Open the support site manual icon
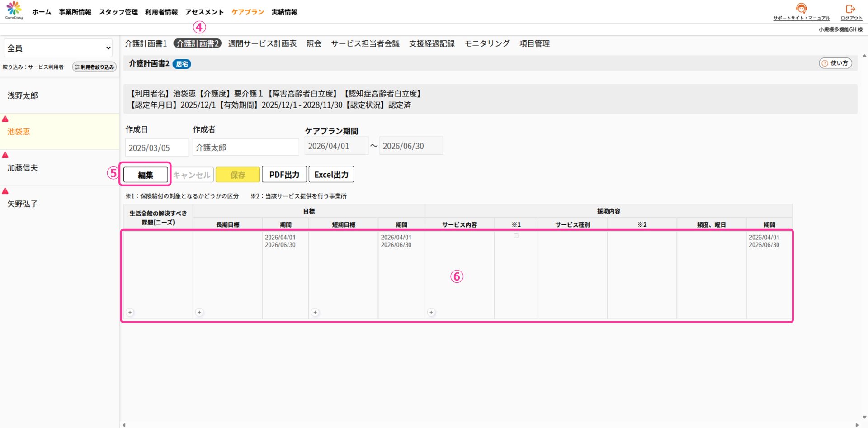 coord(801,9)
